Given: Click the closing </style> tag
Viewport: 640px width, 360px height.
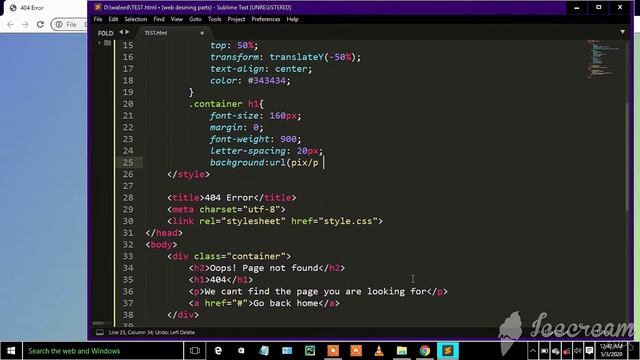Looking at the screenshot, I should [188, 174].
